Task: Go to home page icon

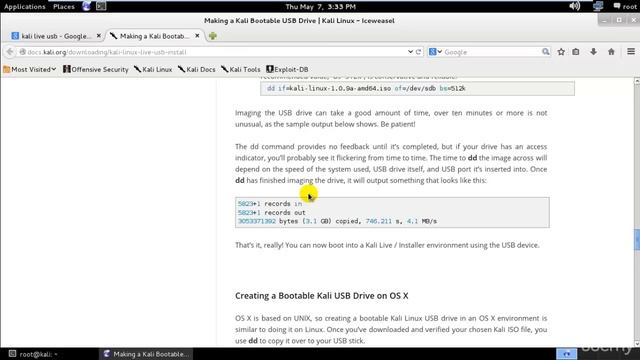Action: (611, 52)
